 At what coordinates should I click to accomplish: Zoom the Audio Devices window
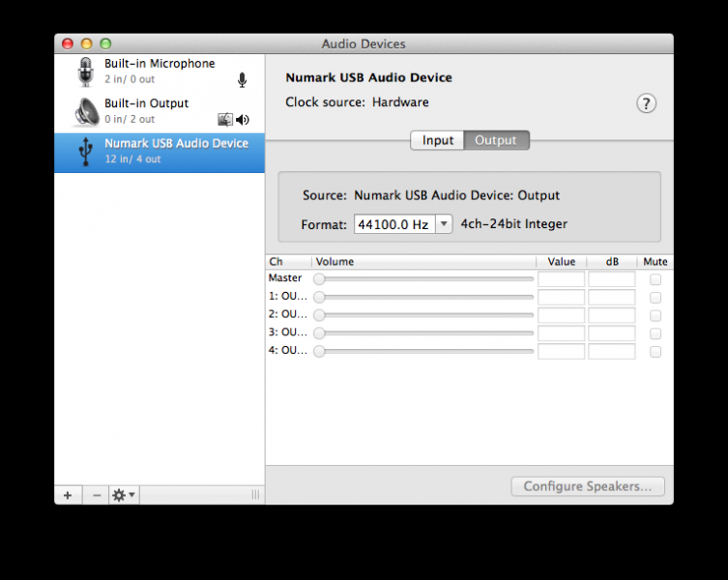(105, 43)
